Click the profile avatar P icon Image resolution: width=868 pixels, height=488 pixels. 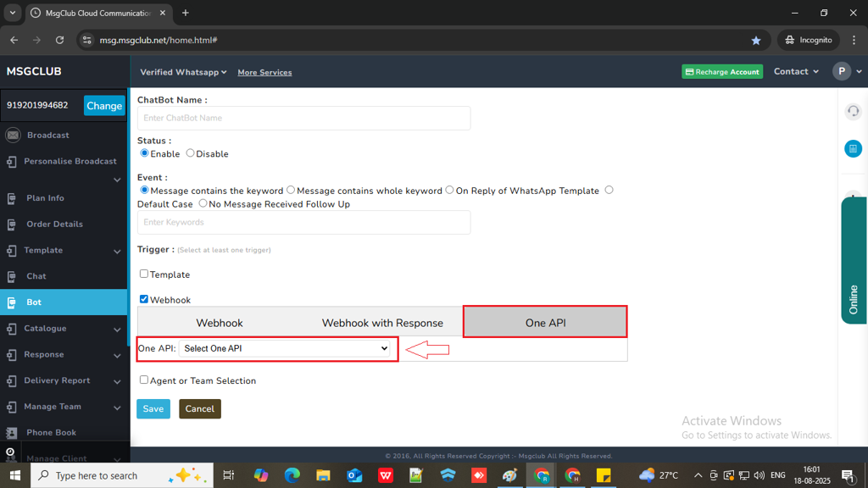(842, 71)
